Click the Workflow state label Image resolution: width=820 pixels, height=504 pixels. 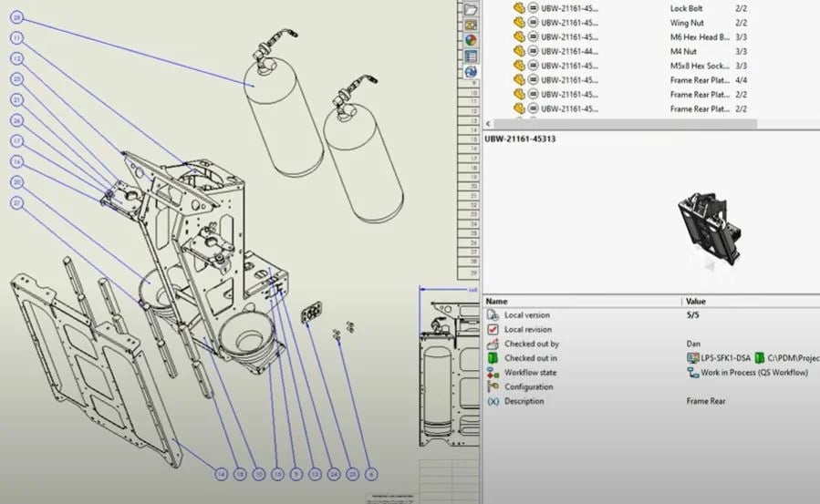coord(530,373)
